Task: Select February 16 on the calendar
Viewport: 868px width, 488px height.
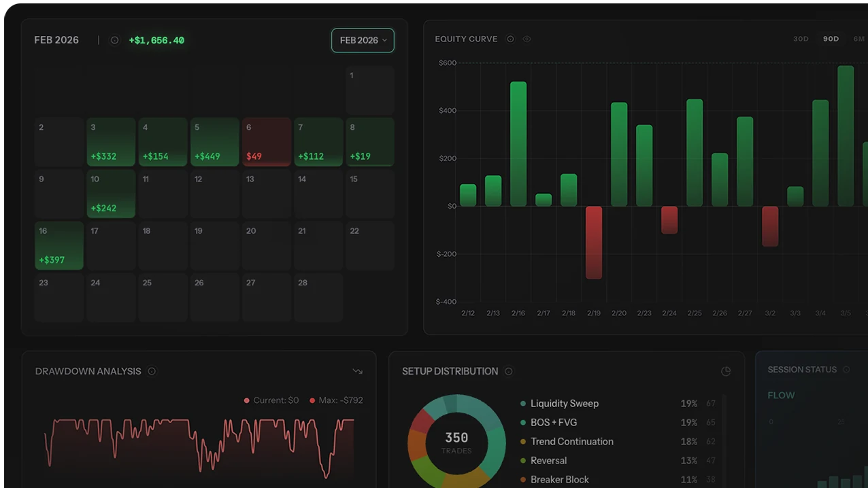Action: [x=59, y=246]
